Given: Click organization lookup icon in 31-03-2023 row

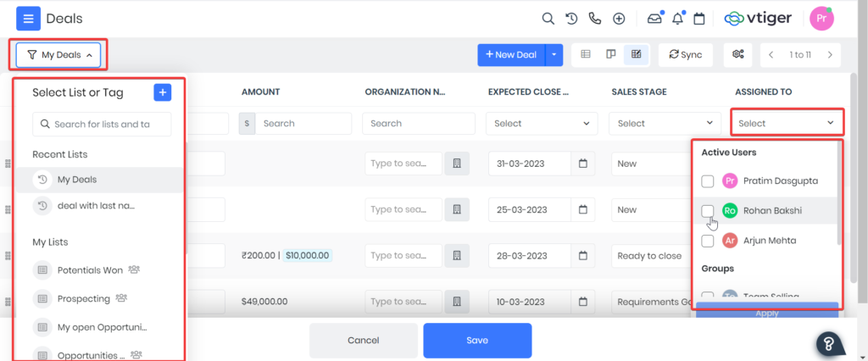Looking at the screenshot, I should (x=457, y=164).
